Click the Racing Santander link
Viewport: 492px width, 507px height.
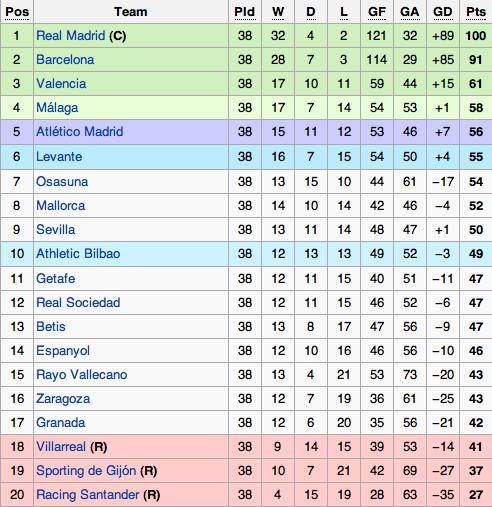tap(88, 495)
